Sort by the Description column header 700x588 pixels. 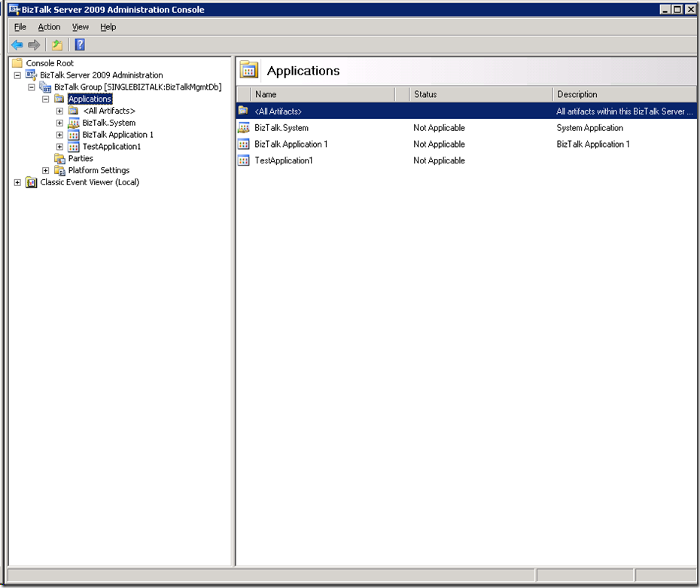pos(625,94)
